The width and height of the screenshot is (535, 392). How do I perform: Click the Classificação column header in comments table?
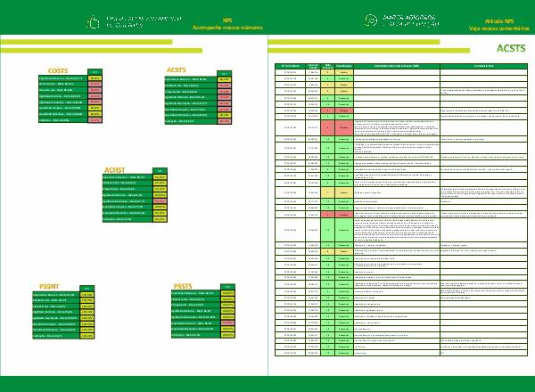344,66
